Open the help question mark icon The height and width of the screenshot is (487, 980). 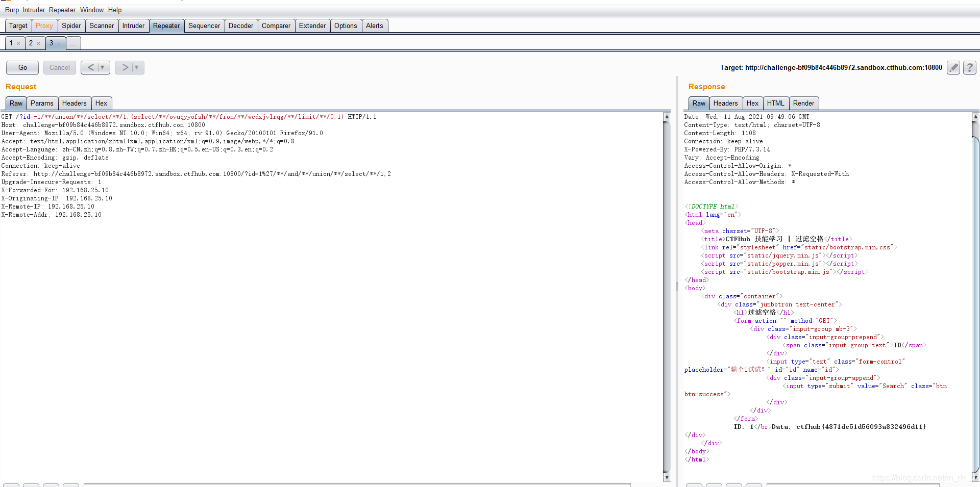[970, 67]
